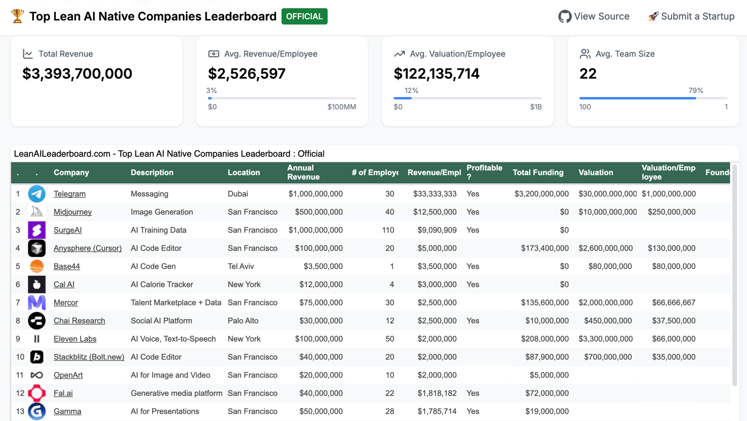
Task: Open the Fal.ai company link
Action: point(63,393)
